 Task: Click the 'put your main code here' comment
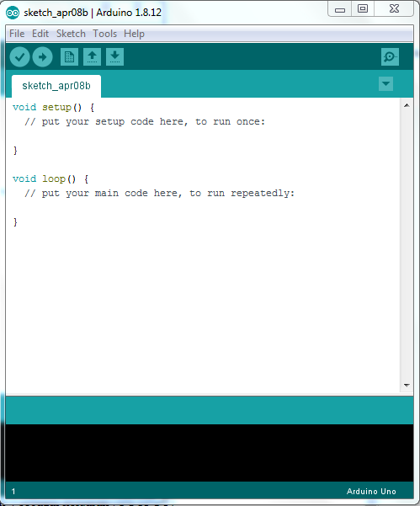tap(160, 194)
